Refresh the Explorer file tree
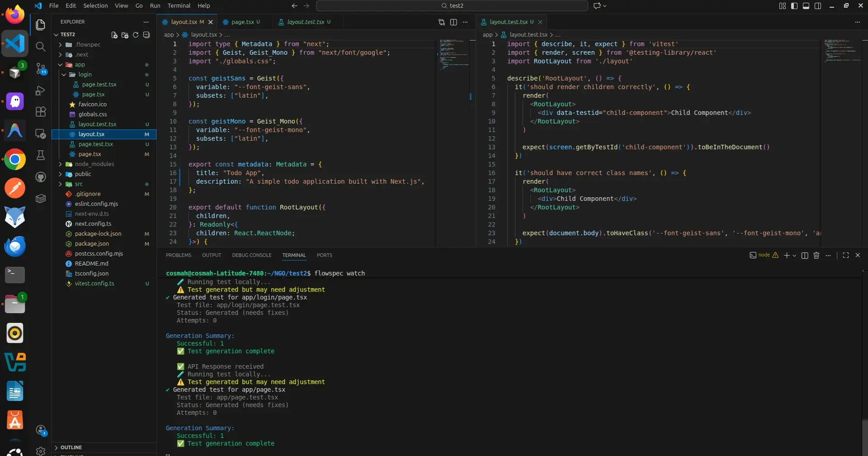868x456 pixels. click(x=136, y=35)
